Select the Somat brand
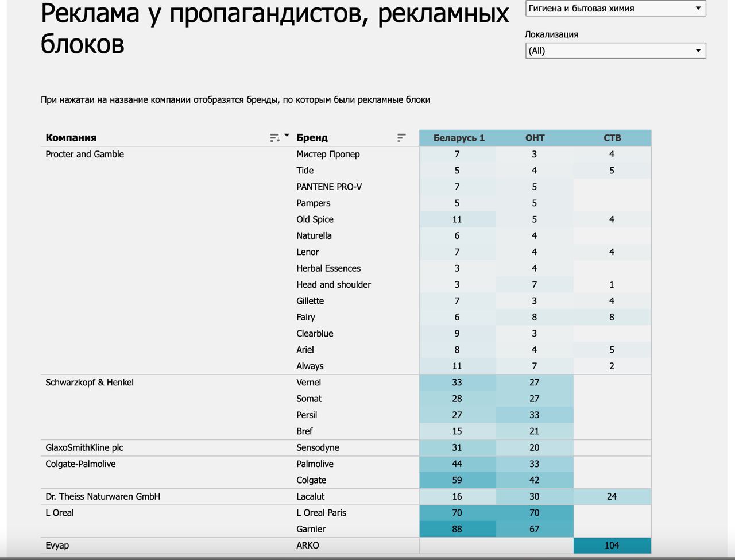 (309, 399)
